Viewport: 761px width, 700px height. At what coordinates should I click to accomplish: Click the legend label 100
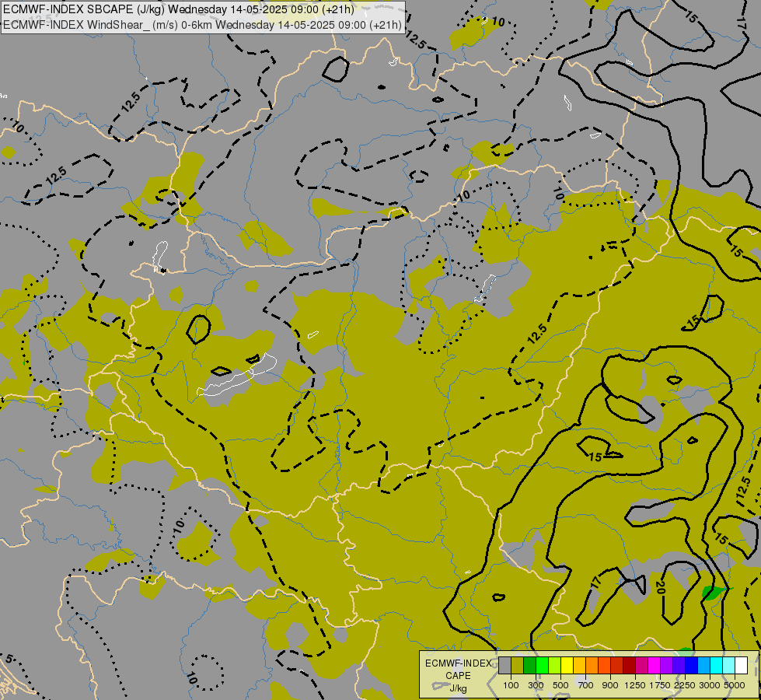pos(511,685)
